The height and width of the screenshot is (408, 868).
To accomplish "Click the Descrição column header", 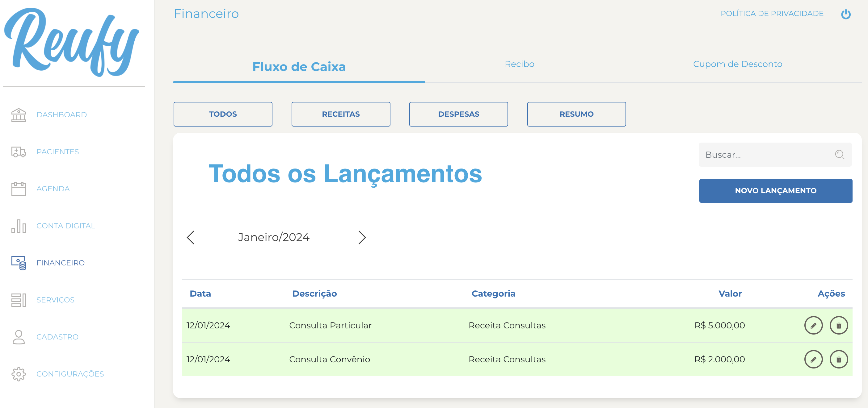I will 314,294.
